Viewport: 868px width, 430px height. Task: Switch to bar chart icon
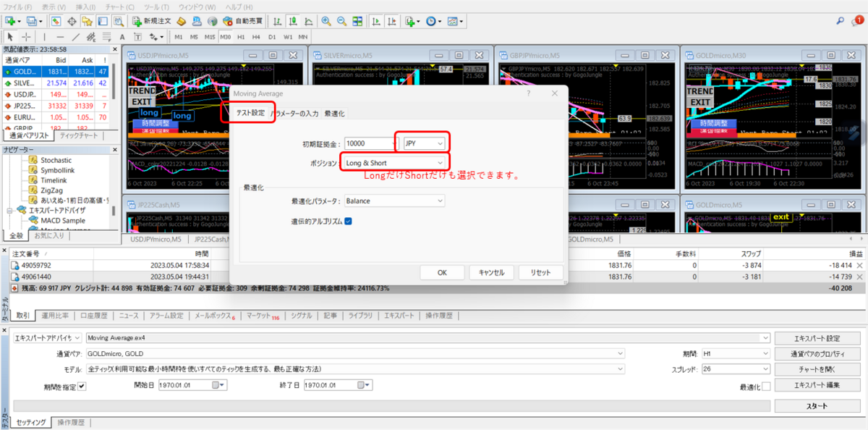(x=278, y=21)
